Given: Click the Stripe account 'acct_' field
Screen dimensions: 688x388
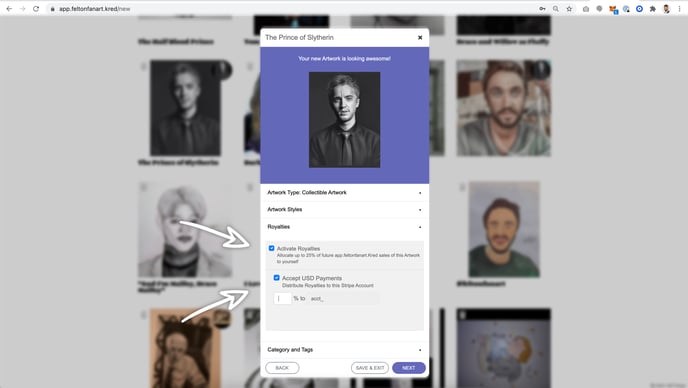Looking at the screenshot, I should click(x=344, y=298).
